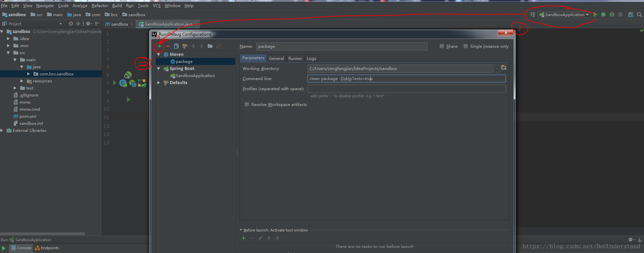Remove selected configuration with the minus icon

coord(168,46)
